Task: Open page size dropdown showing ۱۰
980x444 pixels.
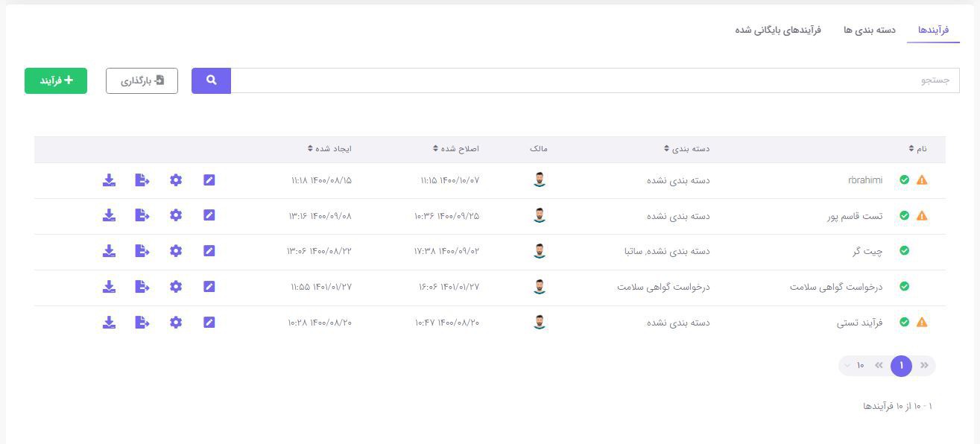Action: (x=854, y=366)
